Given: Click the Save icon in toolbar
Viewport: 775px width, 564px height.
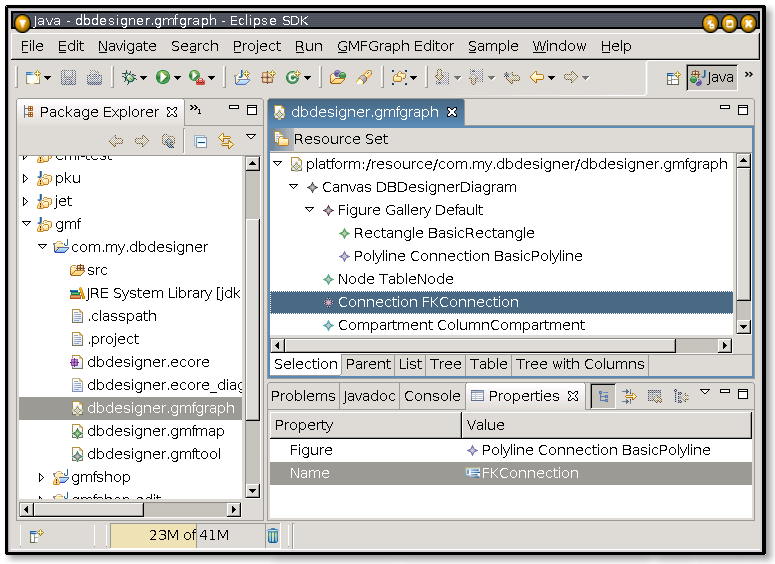Looking at the screenshot, I should click(69, 77).
